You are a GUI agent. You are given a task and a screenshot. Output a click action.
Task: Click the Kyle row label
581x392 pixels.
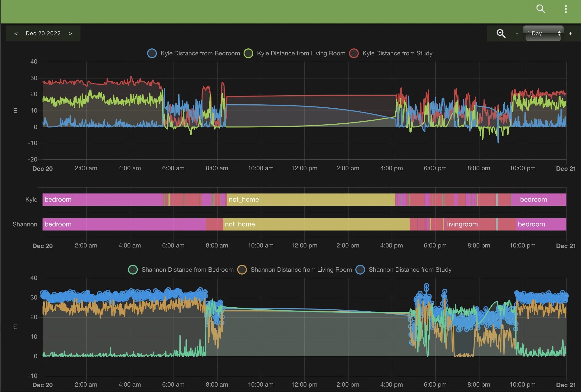(x=31, y=200)
